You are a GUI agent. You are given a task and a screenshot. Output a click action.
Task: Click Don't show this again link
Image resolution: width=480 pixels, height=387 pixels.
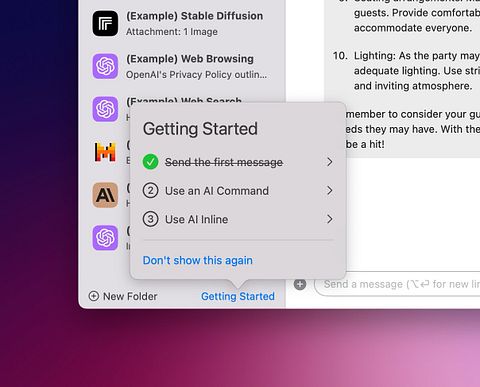197,260
